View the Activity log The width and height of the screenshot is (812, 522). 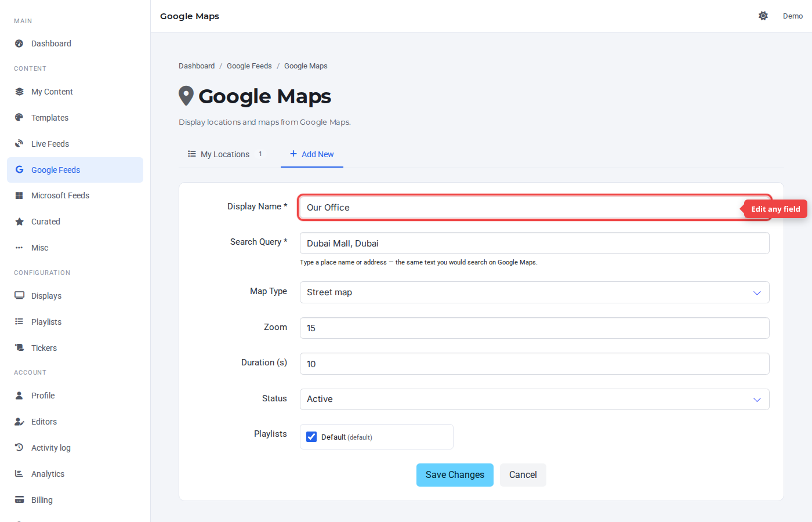click(x=75, y=448)
